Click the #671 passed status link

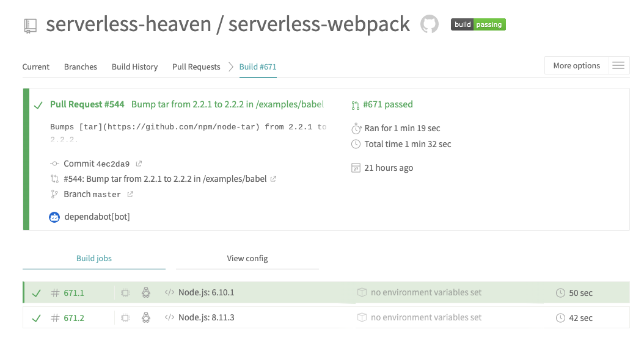[388, 104]
